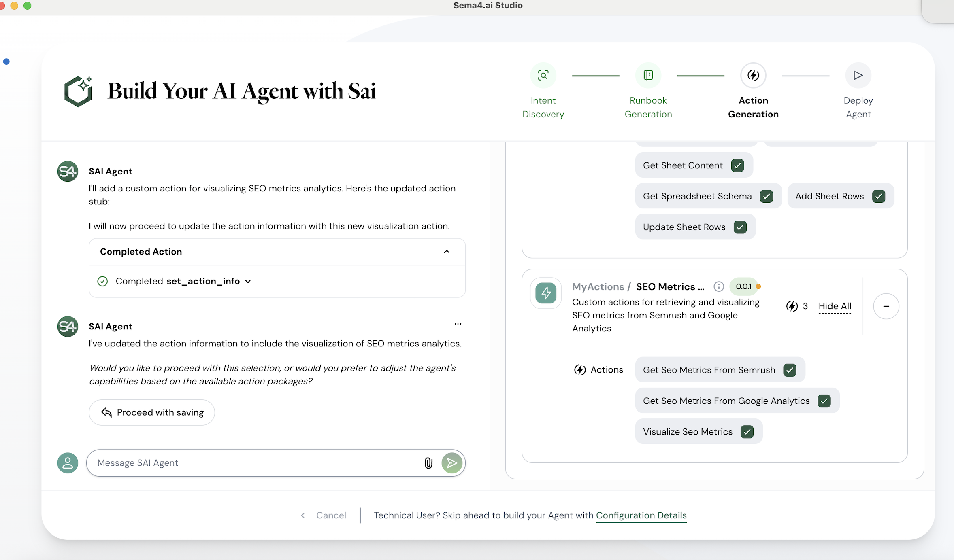
Task: Expand the set_action_info details chevron
Action: [x=248, y=282]
